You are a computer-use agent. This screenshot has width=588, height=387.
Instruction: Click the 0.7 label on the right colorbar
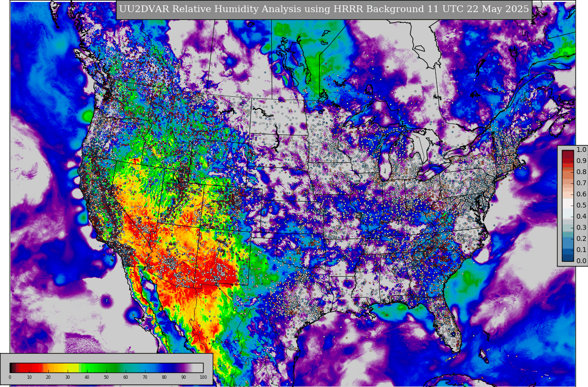coord(581,183)
